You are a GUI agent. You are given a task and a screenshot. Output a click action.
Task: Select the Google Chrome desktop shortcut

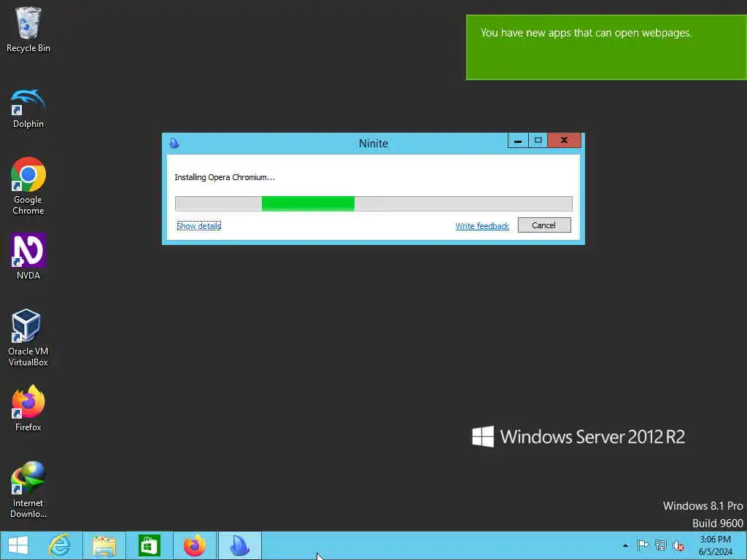(x=28, y=186)
